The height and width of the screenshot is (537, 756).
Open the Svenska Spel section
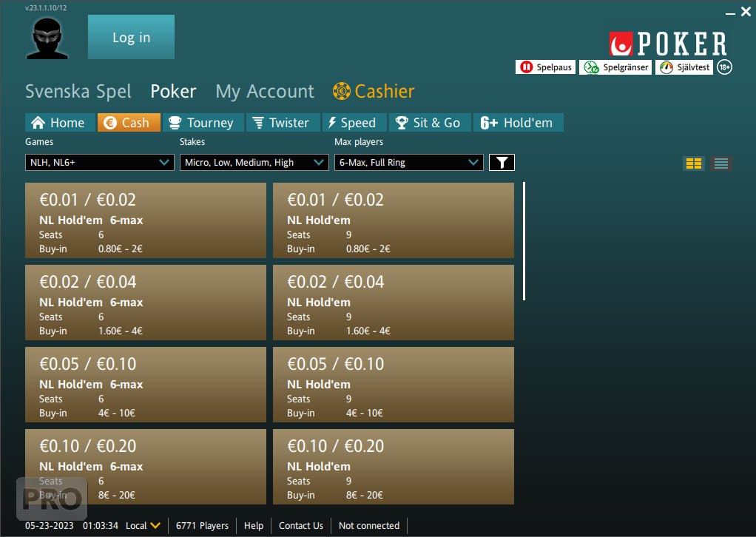tap(78, 91)
